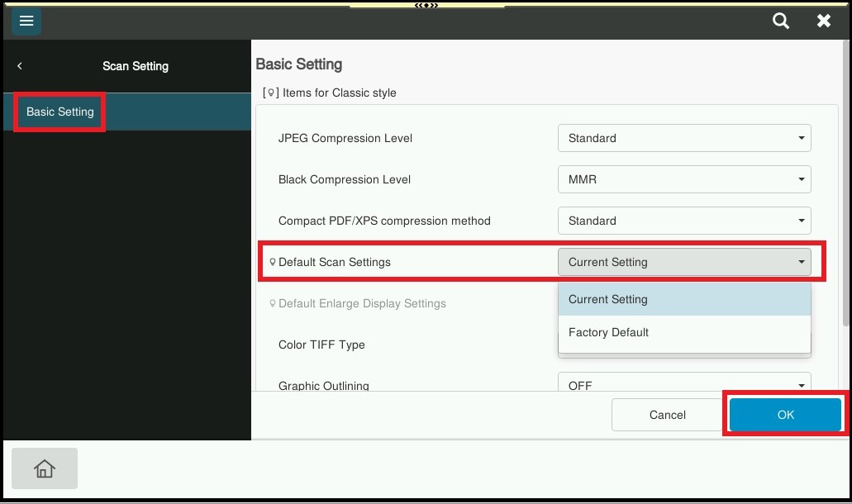The image size is (852, 504).
Task: Open the hamburger menu icon
Action: tap(26, 21)
